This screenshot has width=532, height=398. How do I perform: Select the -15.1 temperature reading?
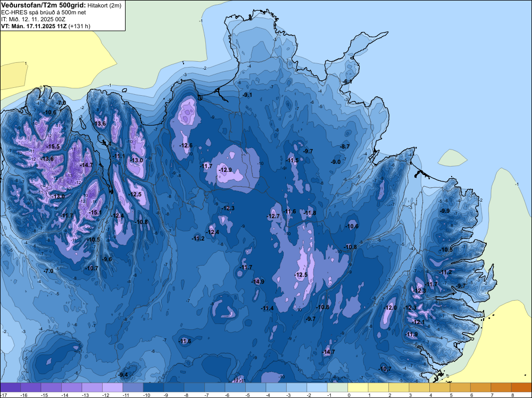tap(95, 212)
